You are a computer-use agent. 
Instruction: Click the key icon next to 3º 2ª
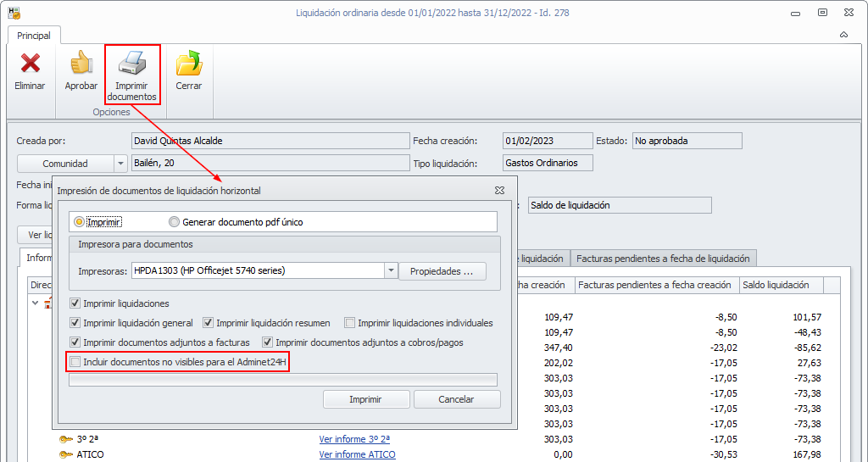[x=66, y=439]
